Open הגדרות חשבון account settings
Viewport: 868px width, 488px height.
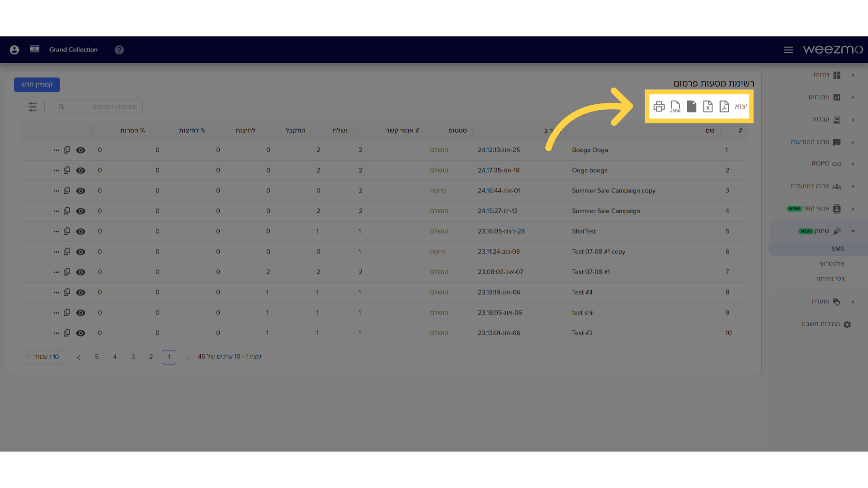[x=826, y=324]
